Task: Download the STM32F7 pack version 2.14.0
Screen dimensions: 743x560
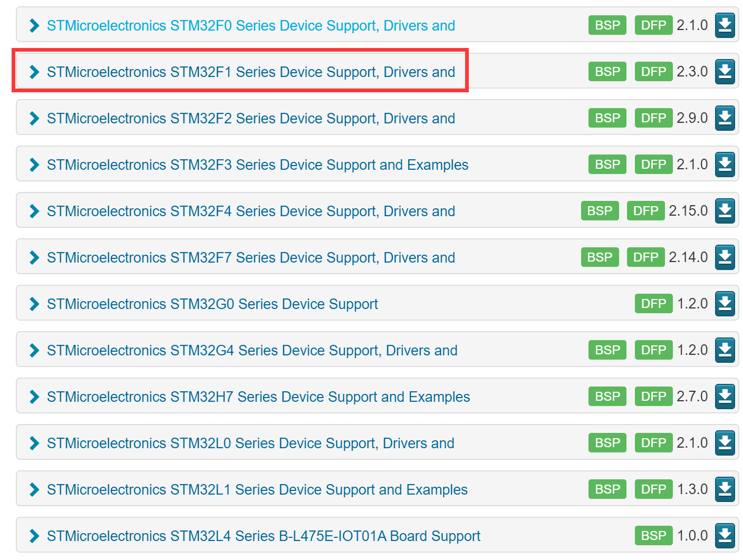Action: click(x=725, y=257)
